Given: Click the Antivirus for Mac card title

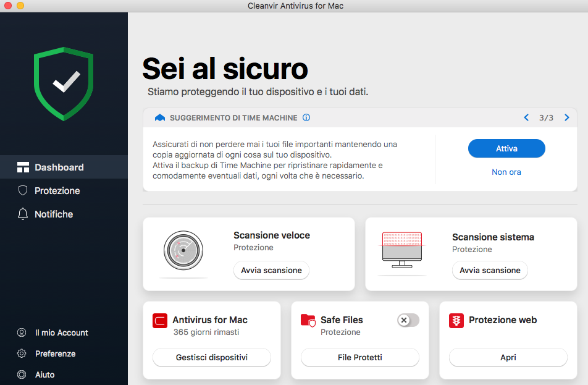Looking at the screenshot, I should click(210, 319).
